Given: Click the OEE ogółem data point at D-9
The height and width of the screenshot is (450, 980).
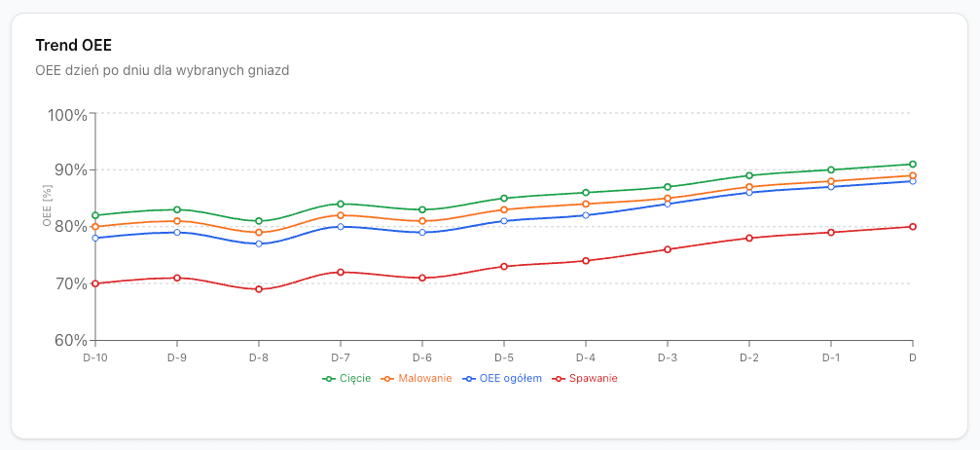Looking at the screenshot, I should pyautogui.click(x=177, y=232).
